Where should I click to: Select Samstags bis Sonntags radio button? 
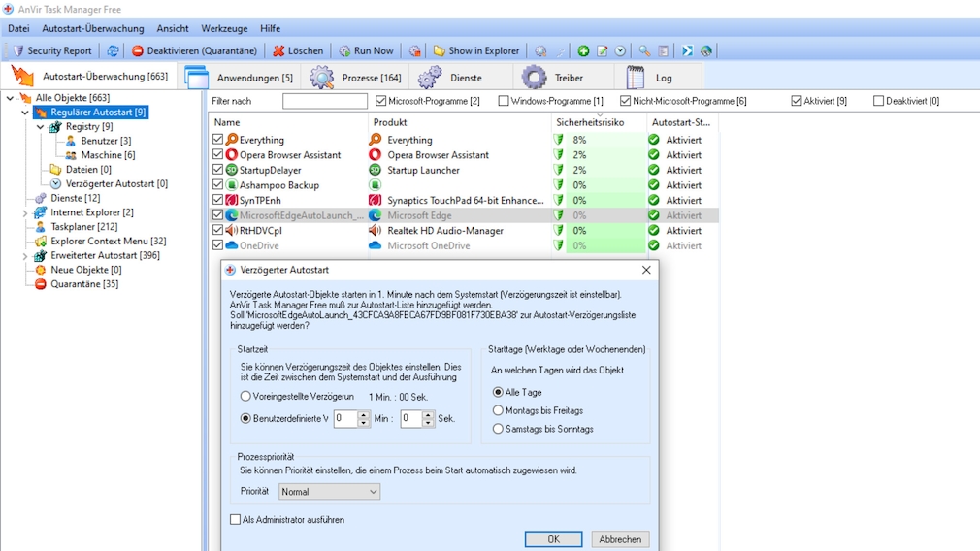[498, 429]
